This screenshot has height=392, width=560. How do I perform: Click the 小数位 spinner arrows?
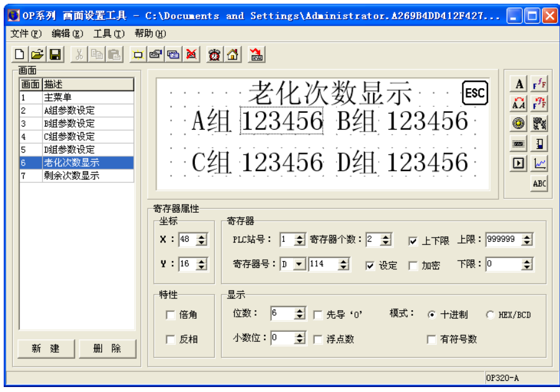coord(300,338)
